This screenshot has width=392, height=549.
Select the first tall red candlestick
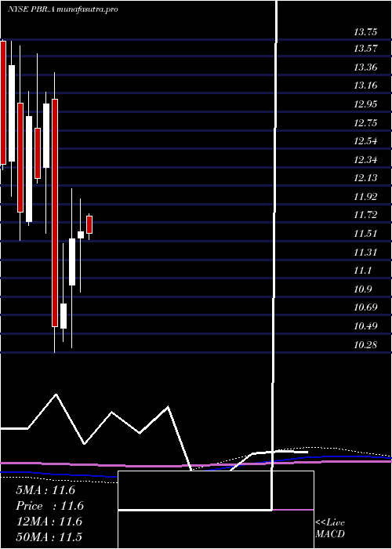click(x=3, y=103)
